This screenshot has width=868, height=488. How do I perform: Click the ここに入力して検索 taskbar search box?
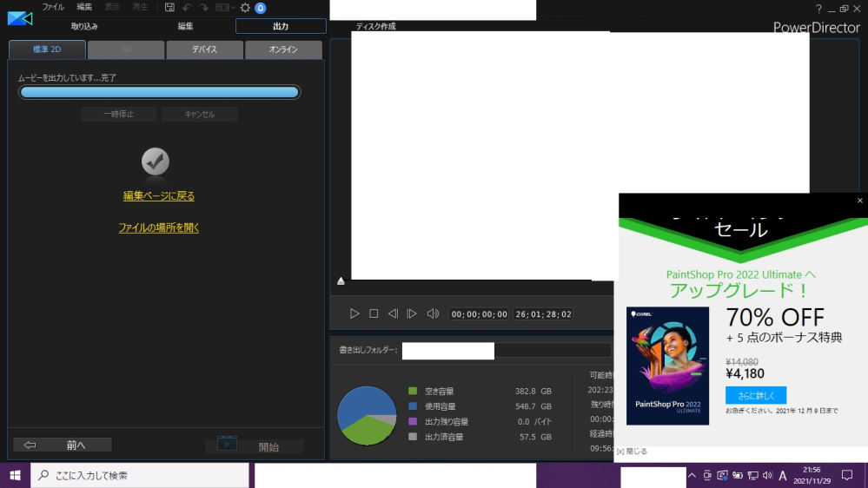pyautogui.click(x=140, y=475)
